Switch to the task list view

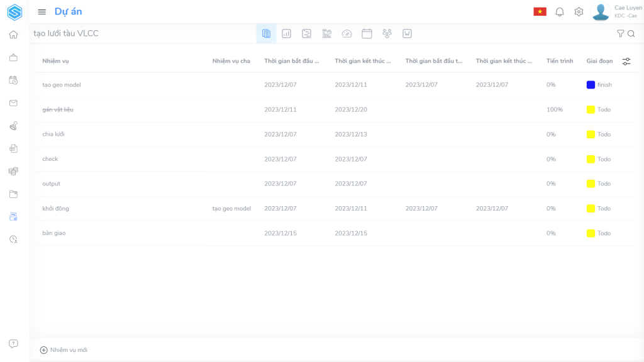pyautogui.click(x=266, y=34)
